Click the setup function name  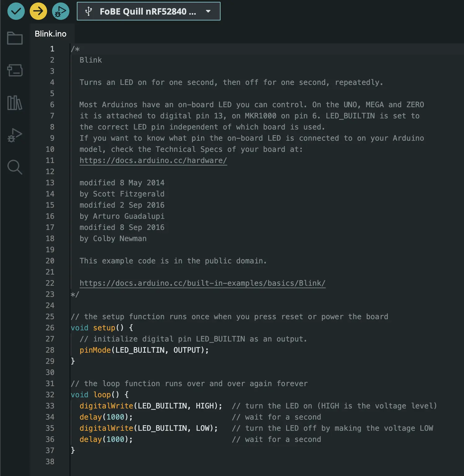click(104, 328)
